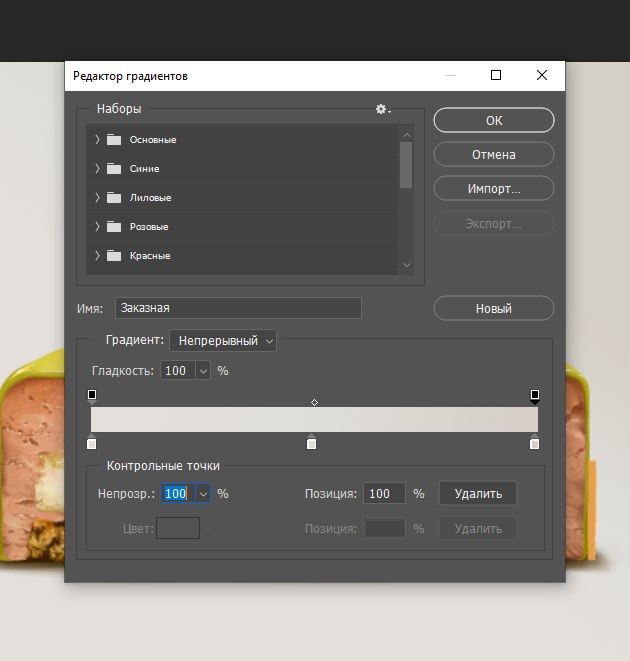Open the Гладкость percentage dropdown arrow

[203, 371]
